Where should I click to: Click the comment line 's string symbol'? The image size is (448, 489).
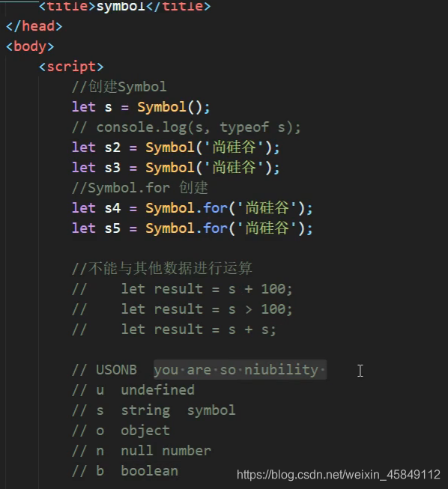point(154,410)
